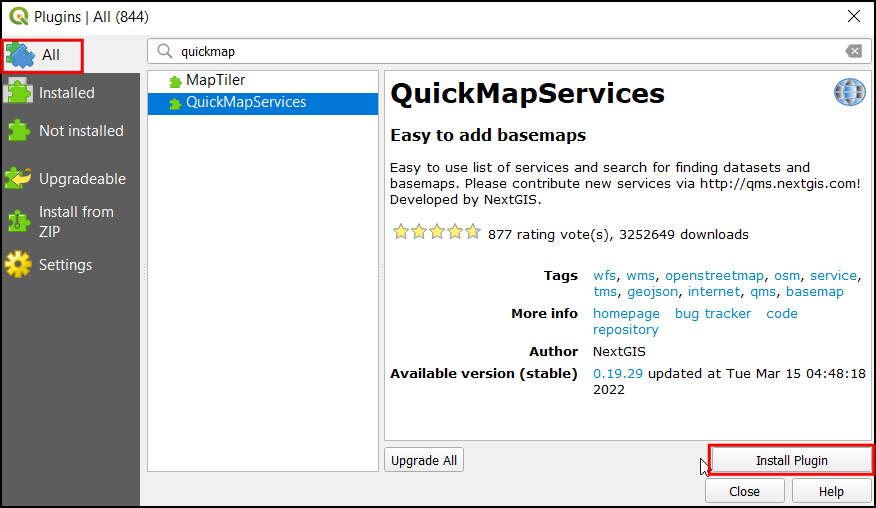Click the QuickMapServices plugin list icon
Viewport: 876px width, 508px height.
click(175, 103)
